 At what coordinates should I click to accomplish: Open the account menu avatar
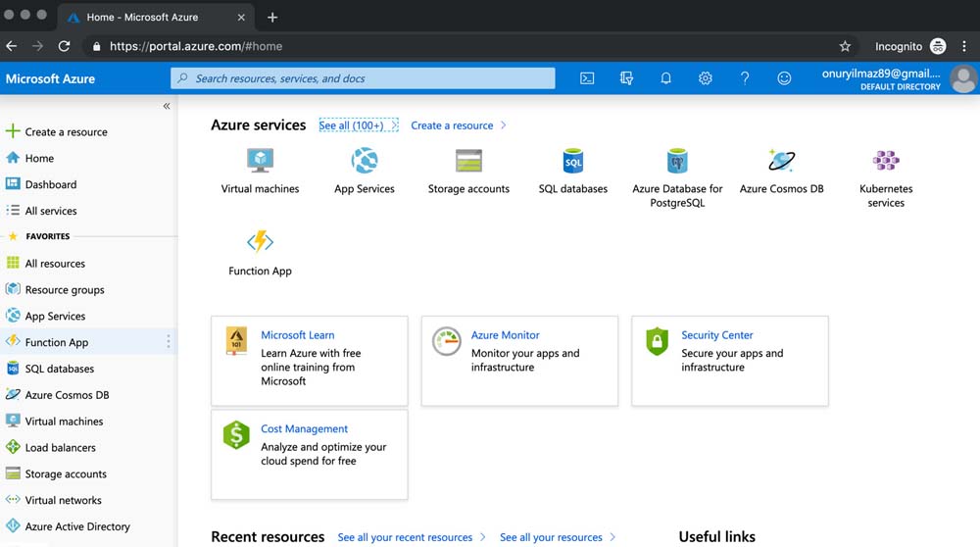(963, 78)
